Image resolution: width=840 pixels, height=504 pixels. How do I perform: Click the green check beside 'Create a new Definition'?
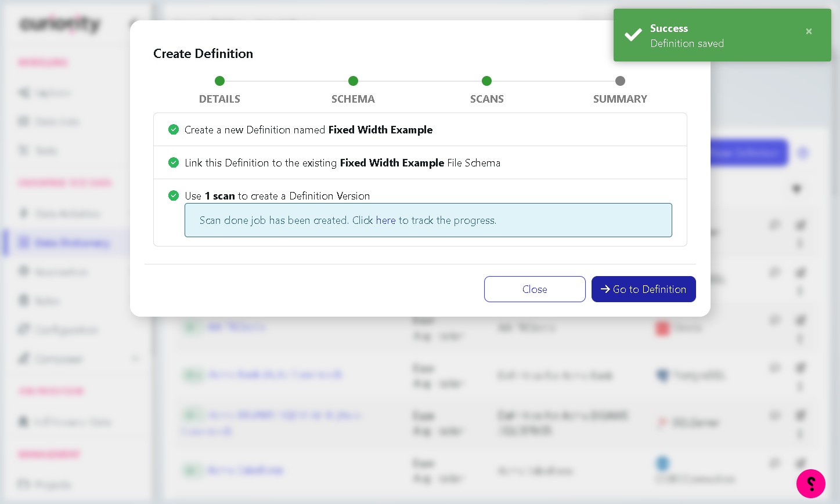(174, 129)
